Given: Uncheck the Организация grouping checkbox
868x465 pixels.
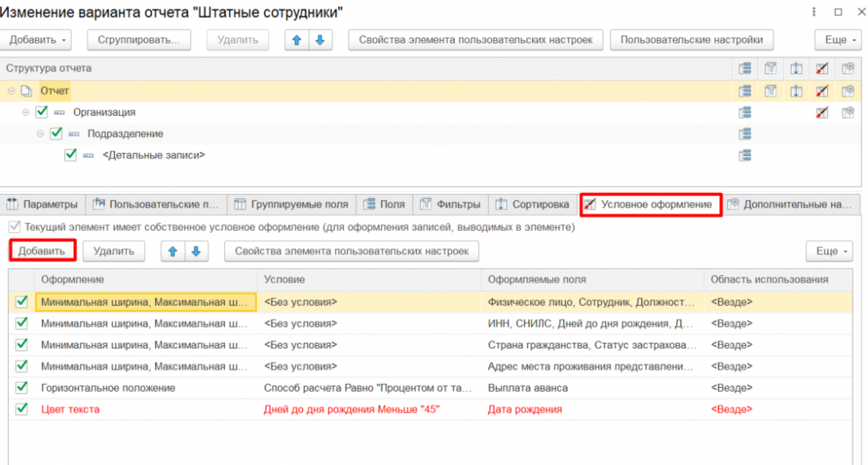Looking at the screenshot, I should [42, 112].
